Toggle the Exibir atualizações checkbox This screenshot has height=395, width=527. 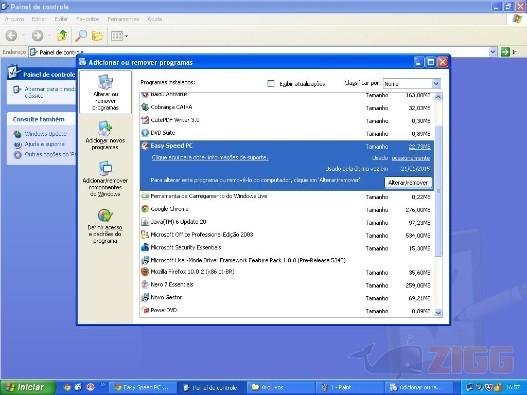coord(271,84)
